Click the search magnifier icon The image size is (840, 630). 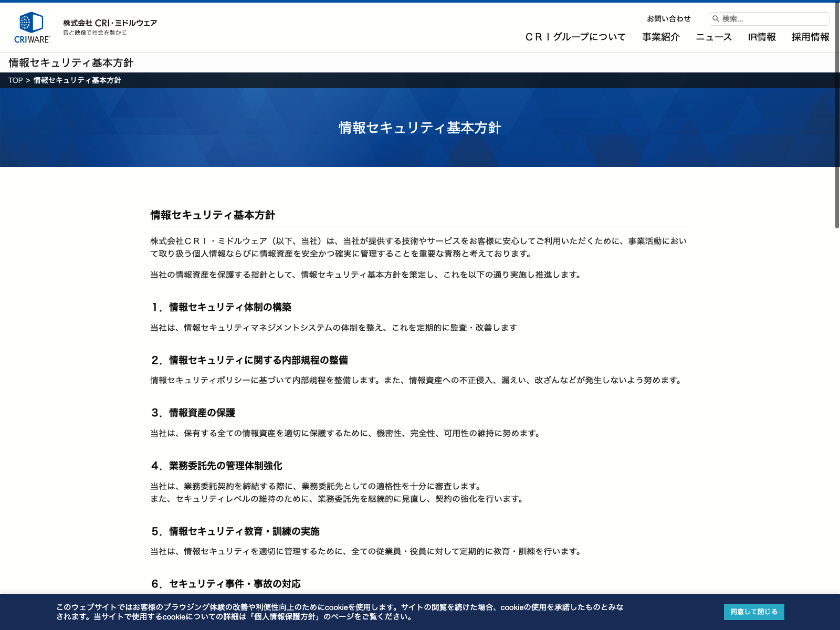pyautogui.click(x=716, y=19)
